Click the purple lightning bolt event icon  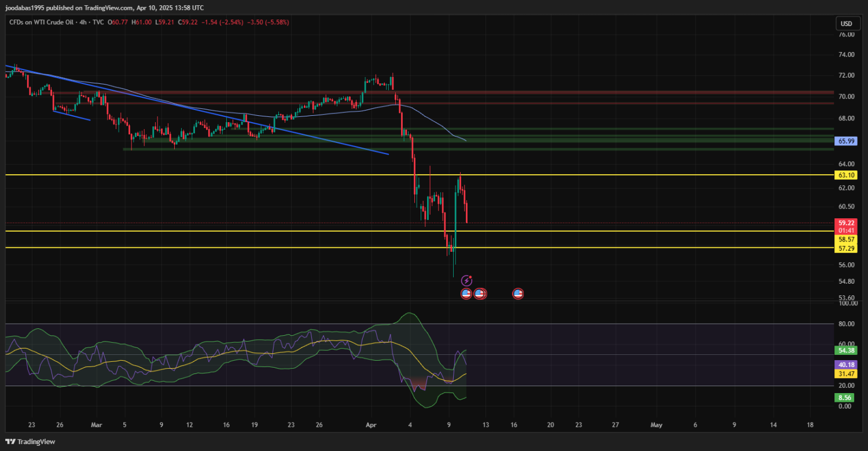tap(466, 281)
